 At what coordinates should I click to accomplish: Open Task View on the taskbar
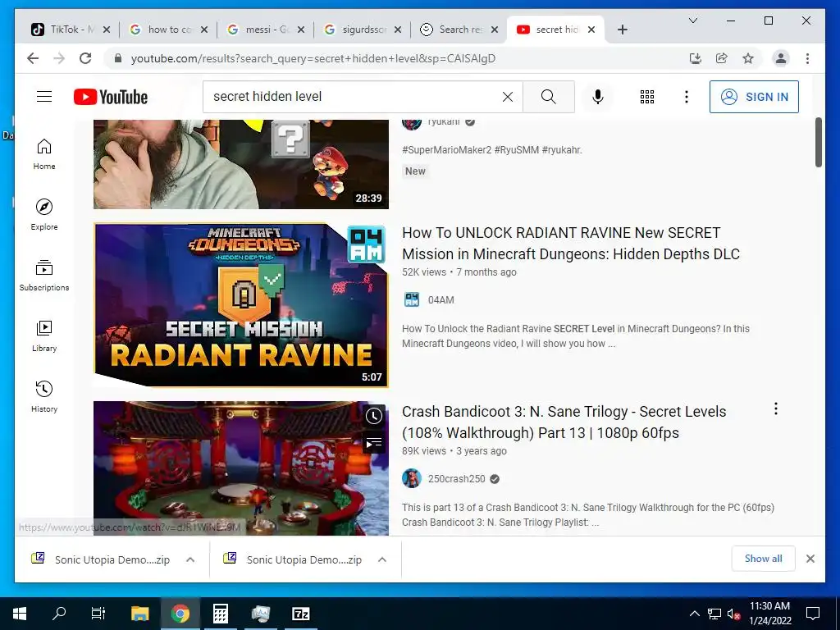tap(98, 614)
